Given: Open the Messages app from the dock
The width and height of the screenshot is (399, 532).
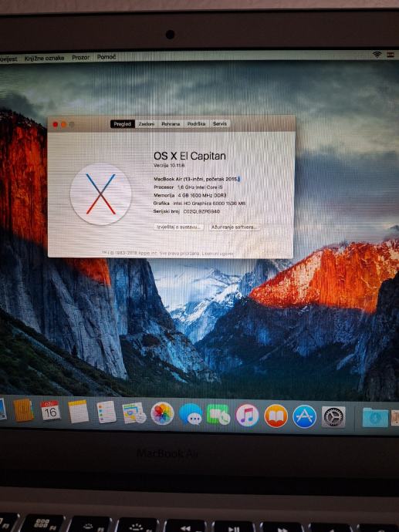Looking at the screenshot, I should 191,414.
